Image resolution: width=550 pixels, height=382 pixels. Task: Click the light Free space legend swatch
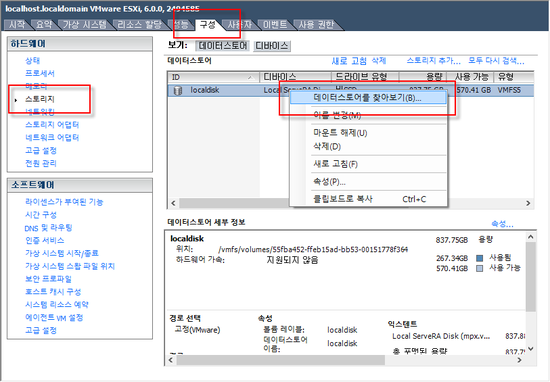(479, 268)
